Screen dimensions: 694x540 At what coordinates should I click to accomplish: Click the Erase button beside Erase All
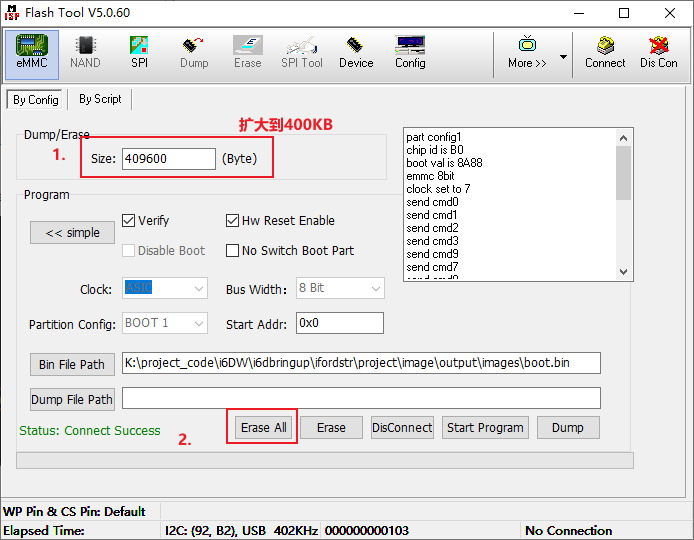(x=331, y=428)
